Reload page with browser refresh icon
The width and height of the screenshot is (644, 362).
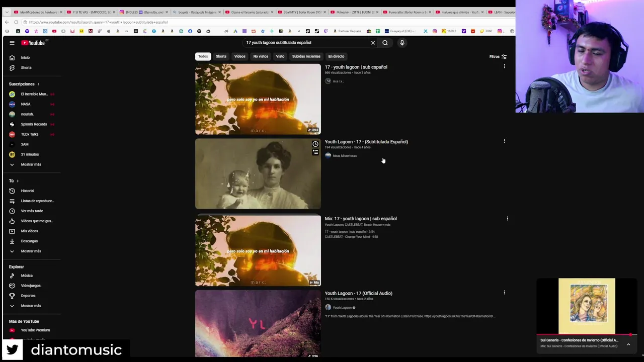tap(16, 22)
